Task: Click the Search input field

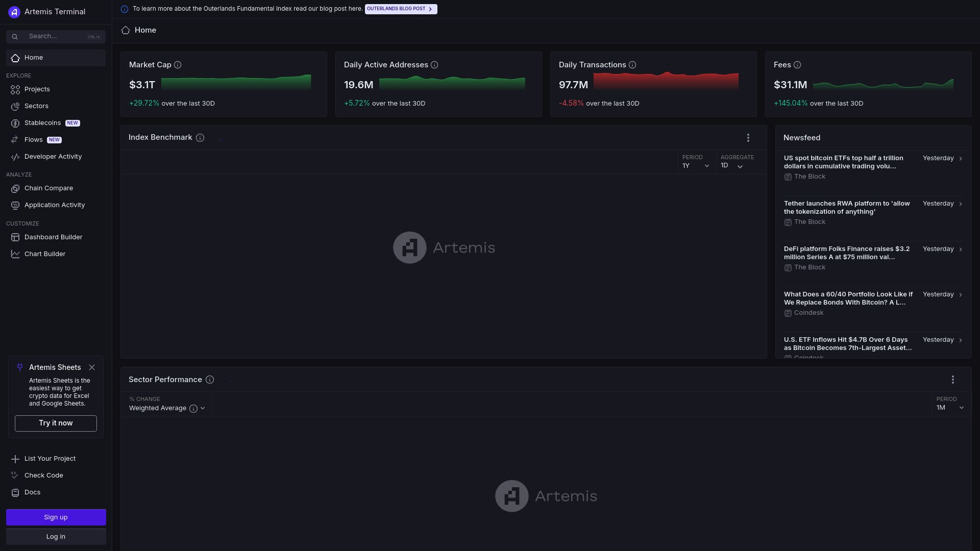Action: [56, 36]
